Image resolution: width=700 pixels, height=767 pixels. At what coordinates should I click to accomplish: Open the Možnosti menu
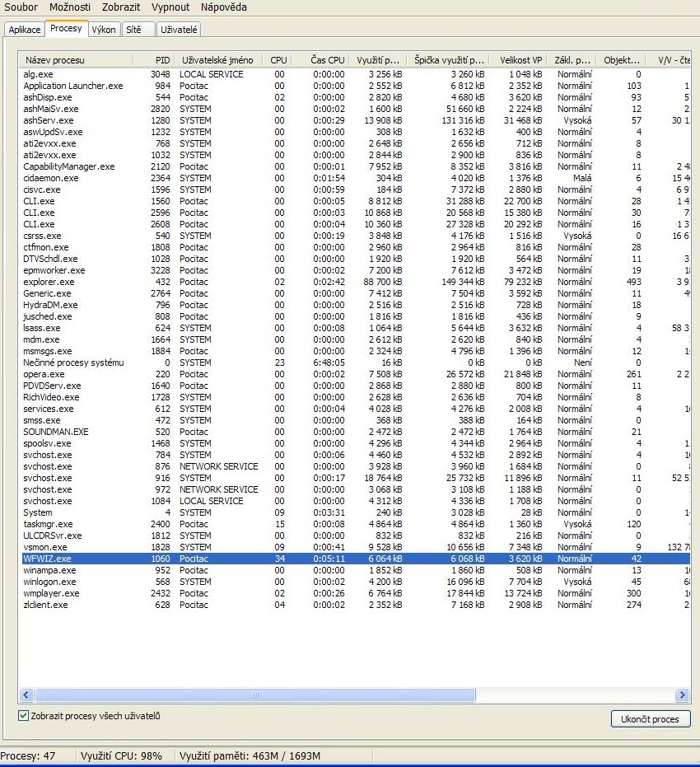pos(70,7)
